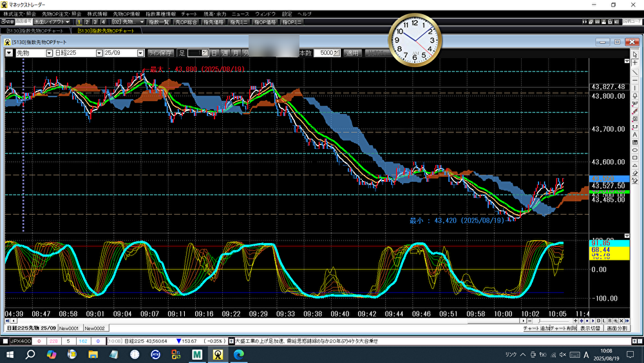Click the table grid tool icon
Screen dimensions: 644x363
tap(635, 142)
